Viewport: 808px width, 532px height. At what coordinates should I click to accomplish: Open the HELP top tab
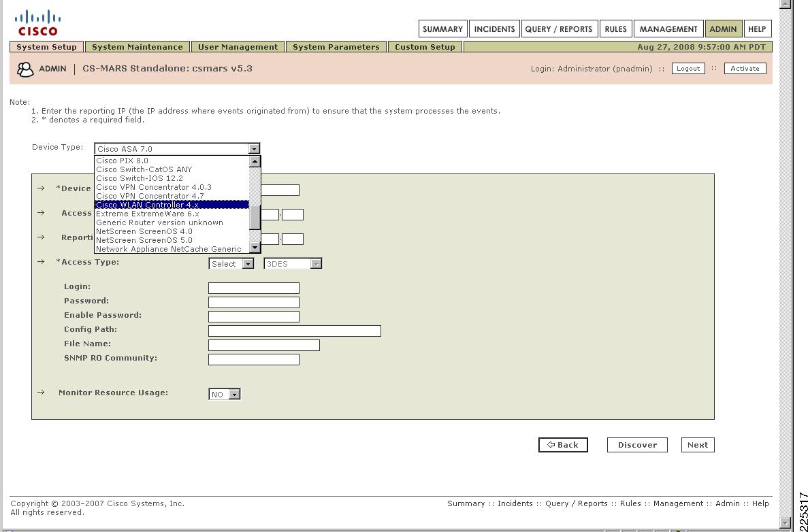point(757,29)
